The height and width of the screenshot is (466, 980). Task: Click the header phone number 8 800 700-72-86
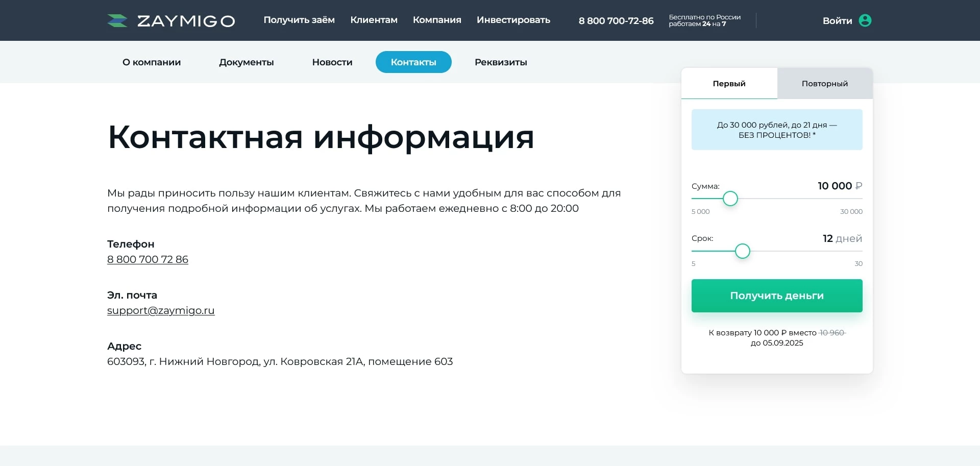click(616, 21)
